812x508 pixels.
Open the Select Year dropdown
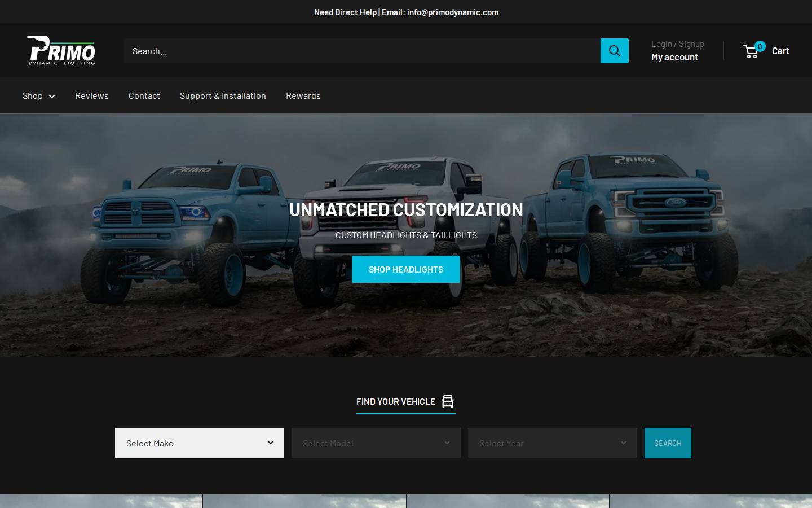[x=553, y=443]
